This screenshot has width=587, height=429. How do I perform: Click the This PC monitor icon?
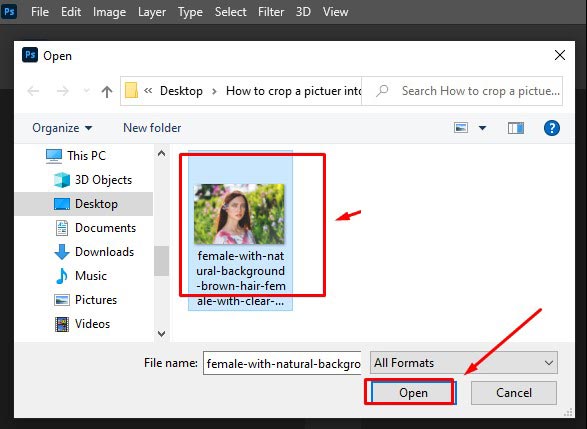tap(54, 156)
